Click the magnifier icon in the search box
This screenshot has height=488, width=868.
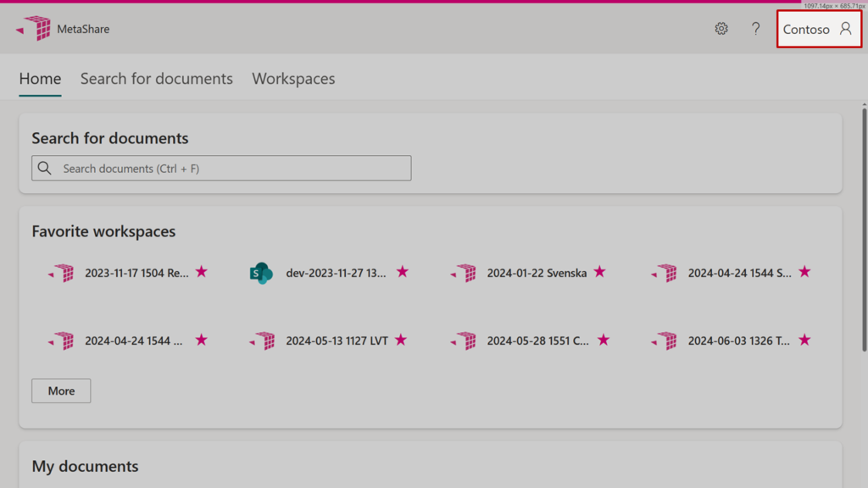pyautogui.click(x=45, y=168)
